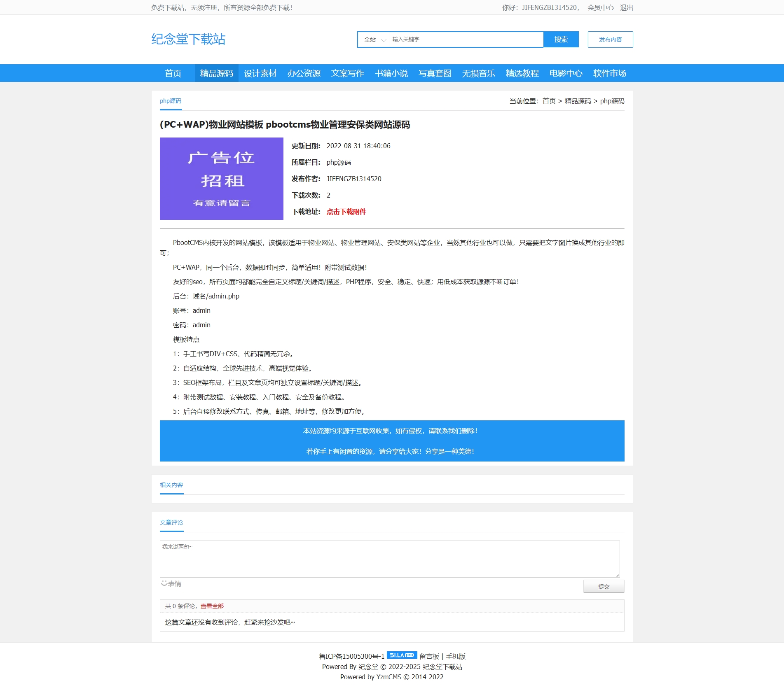Click the 退出 logout link
The height and width of the screenshot is (690, 784).
click(626, 7)
